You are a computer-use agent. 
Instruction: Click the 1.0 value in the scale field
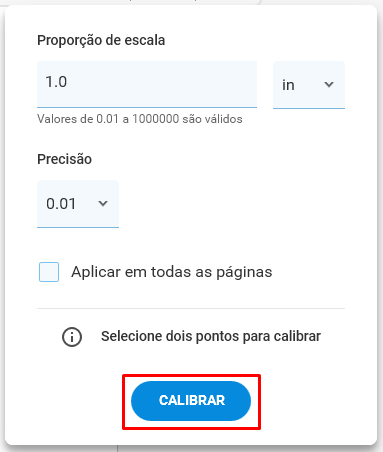pyautogui.click(x=56, y=82)
